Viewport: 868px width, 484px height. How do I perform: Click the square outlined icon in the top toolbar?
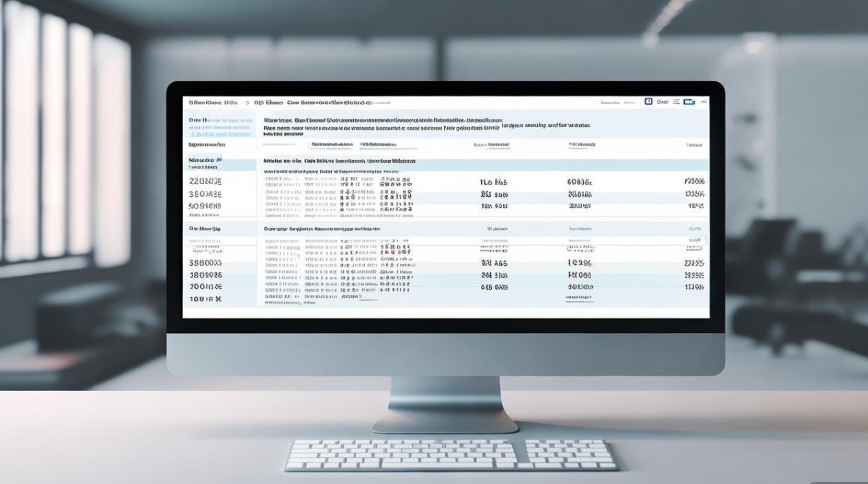click(648, 102)
